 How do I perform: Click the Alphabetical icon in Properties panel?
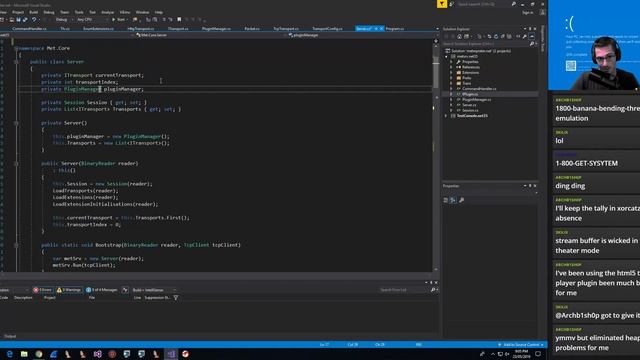point(453,200)
